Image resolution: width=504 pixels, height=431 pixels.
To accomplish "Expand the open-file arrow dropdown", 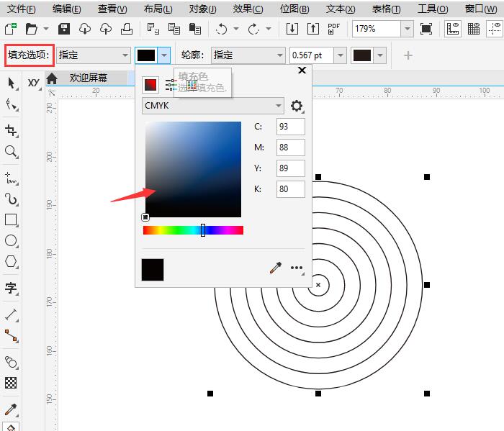I will (46, 29).
